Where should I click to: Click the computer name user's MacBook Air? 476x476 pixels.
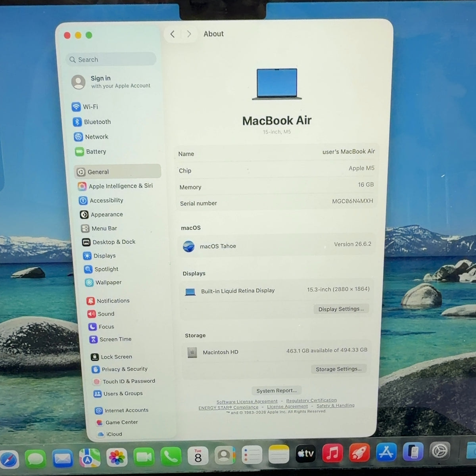[348, 152]
